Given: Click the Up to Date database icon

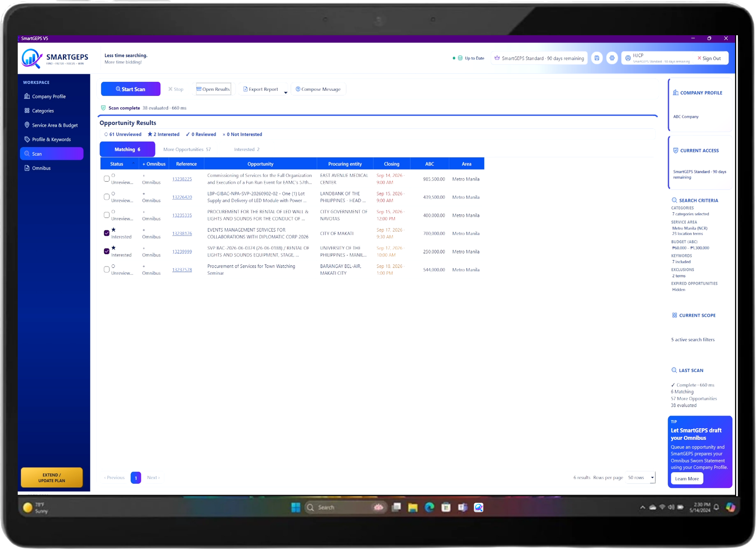Looking at the screenshot, I should click(460, 58).
